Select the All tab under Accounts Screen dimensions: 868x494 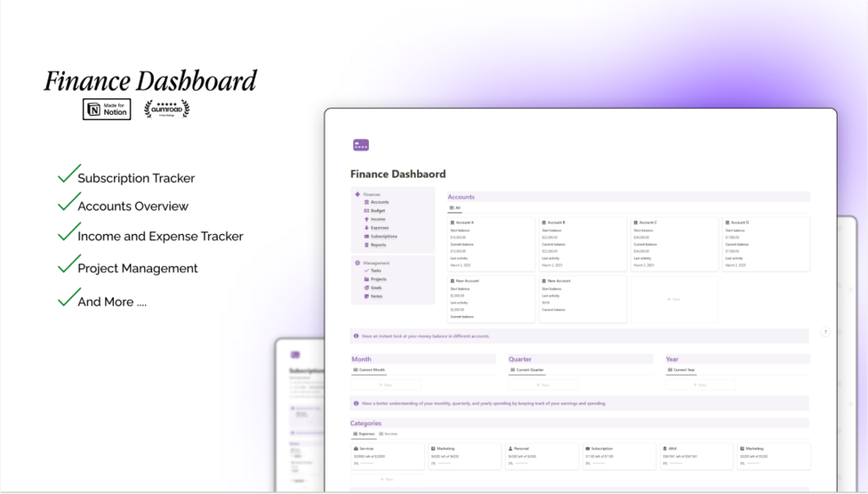pyautogui.click(x=454, y=208)
